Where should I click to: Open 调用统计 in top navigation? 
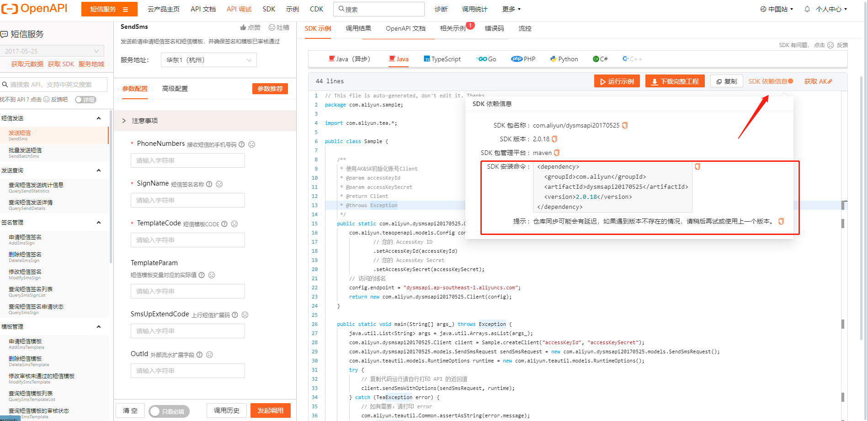click(474, 9)
